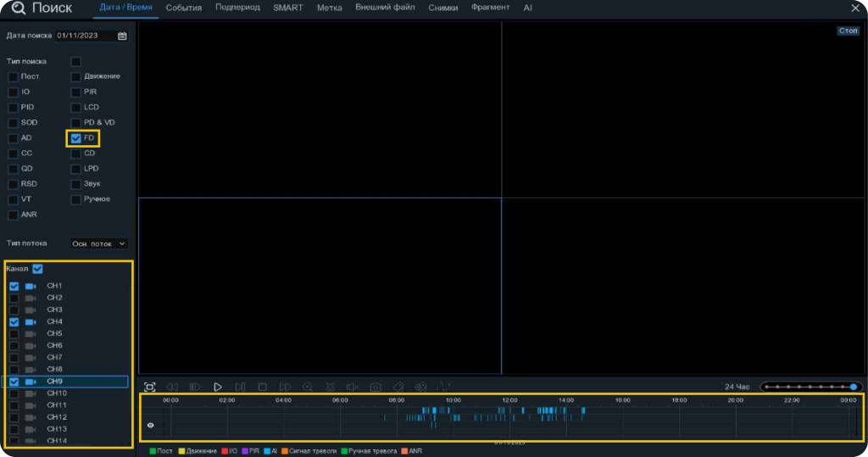Check the Ручное search type
Image resolution: width=868 pixels, height=457 pixels.
tap(75, 199)
